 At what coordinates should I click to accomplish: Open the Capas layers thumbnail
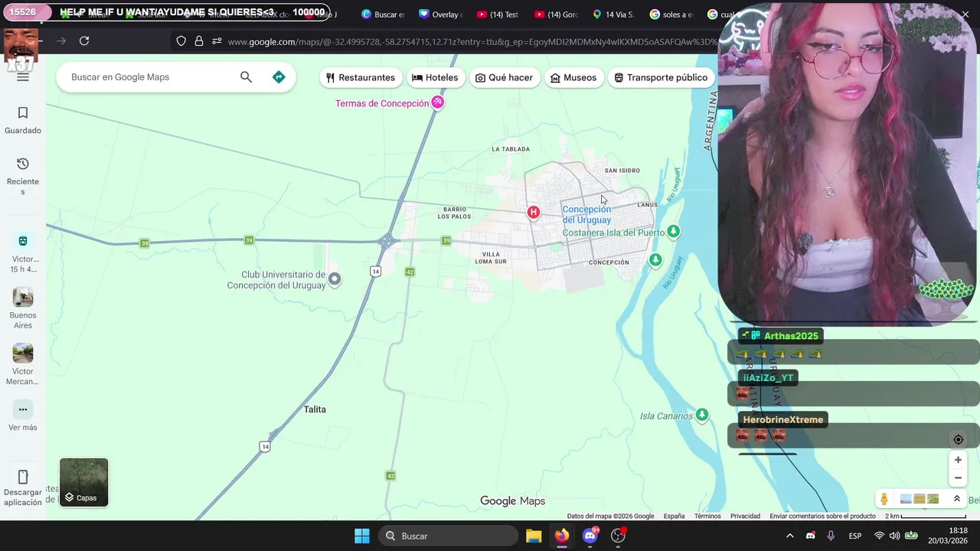[x=84, y=482]
